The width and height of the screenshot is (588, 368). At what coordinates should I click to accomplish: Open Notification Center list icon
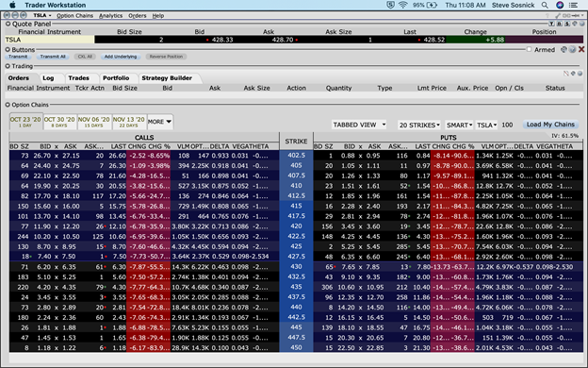pos(574,5)
